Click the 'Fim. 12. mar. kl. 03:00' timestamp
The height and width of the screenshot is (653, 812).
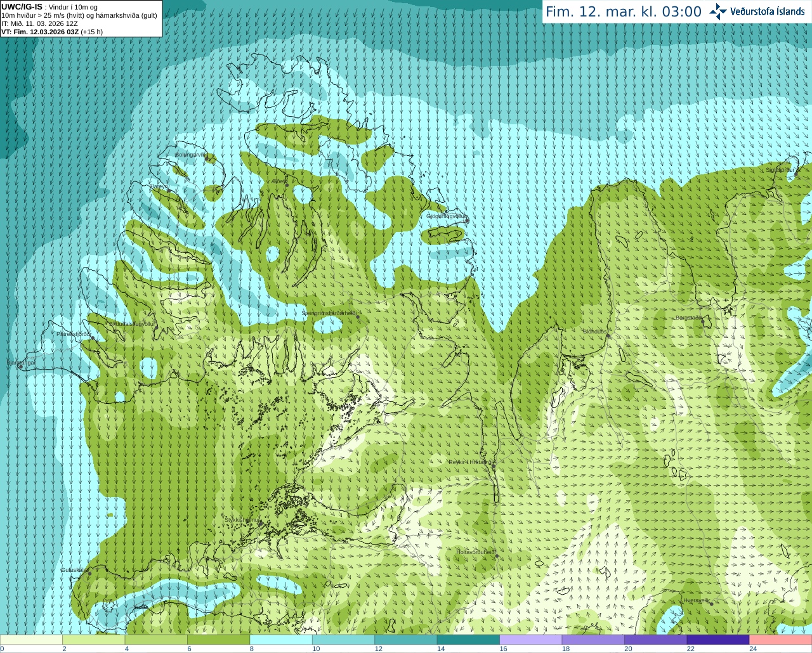[624, 11]
